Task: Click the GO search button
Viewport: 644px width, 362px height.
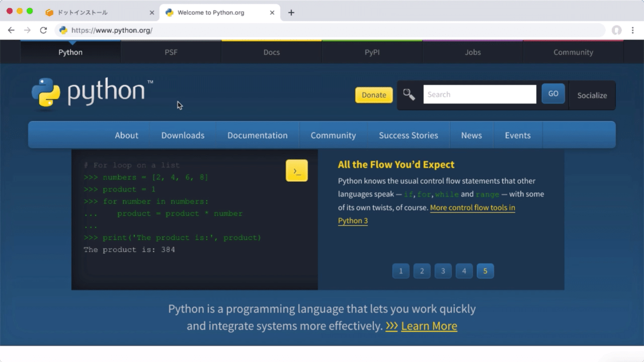Action: pos(553,94)
